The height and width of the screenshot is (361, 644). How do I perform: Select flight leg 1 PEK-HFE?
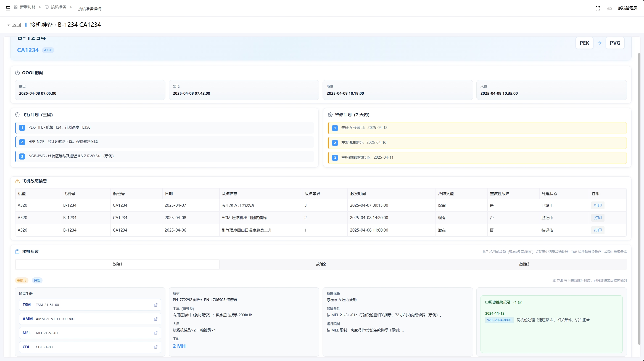(x=165, y=128)
